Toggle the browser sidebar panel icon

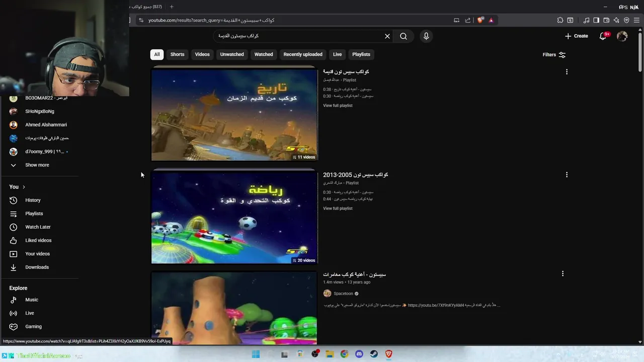[596, 20]
